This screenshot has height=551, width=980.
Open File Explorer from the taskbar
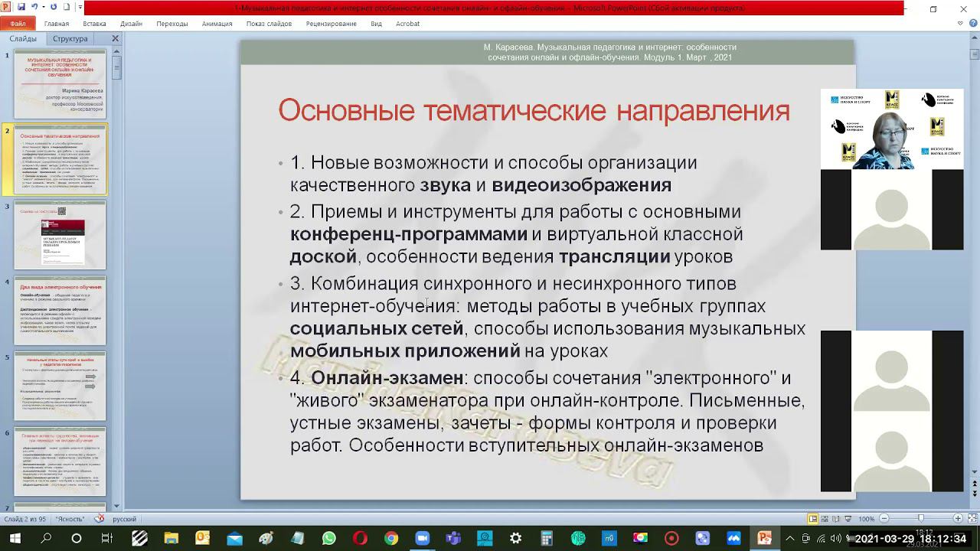click(x=171, y=539)
